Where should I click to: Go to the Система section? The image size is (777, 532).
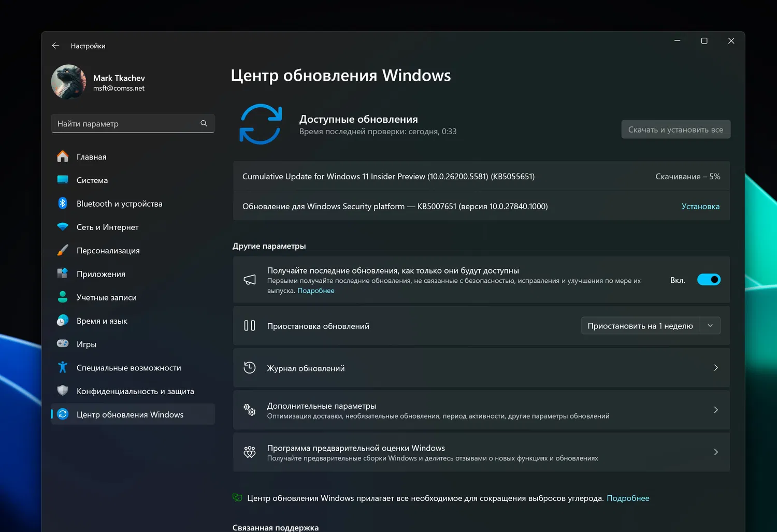coord(133,180)
